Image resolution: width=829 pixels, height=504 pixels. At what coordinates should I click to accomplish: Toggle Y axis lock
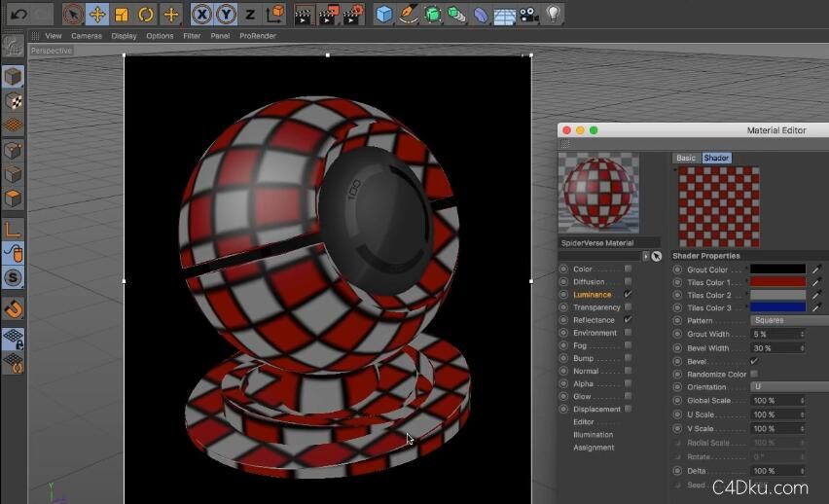coord(226,15)
